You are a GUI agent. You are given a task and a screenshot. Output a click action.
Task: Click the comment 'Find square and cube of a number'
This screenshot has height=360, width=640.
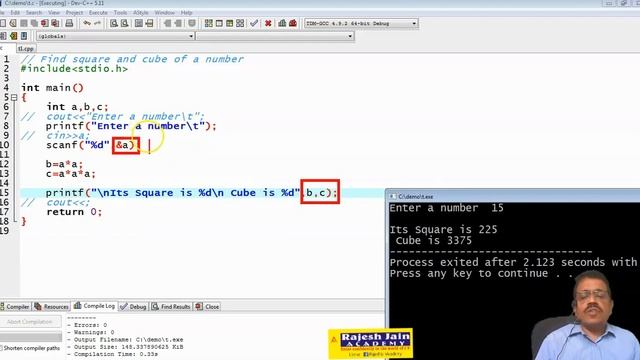click(142, 59)
